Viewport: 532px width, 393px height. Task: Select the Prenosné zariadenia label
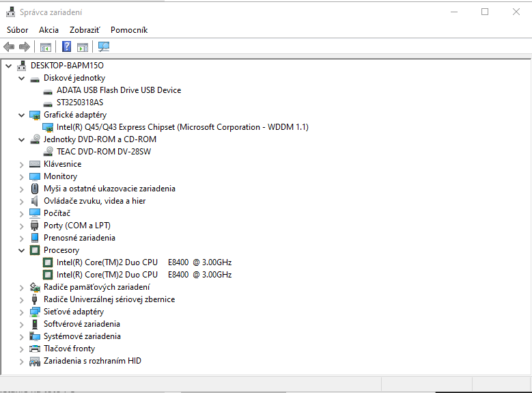coord(79,238)
